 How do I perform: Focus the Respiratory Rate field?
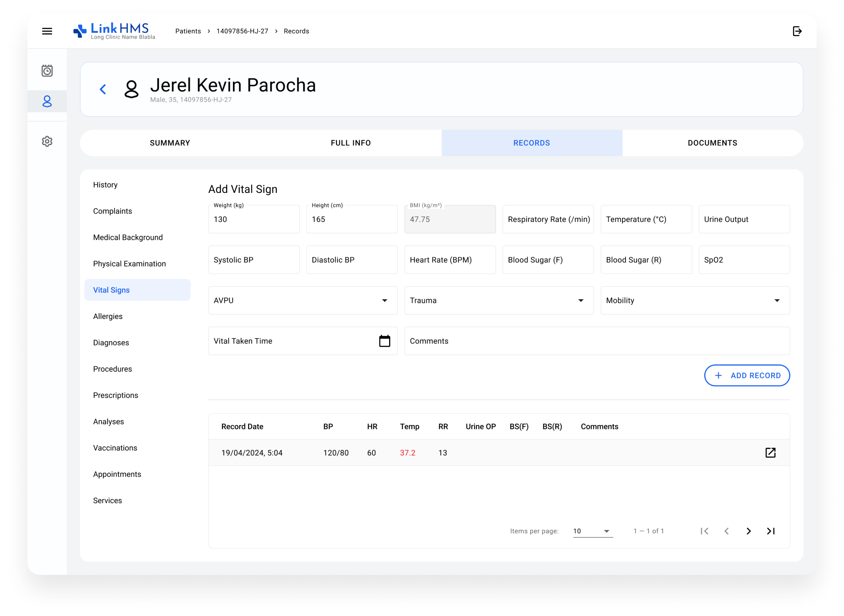point(548,219)
